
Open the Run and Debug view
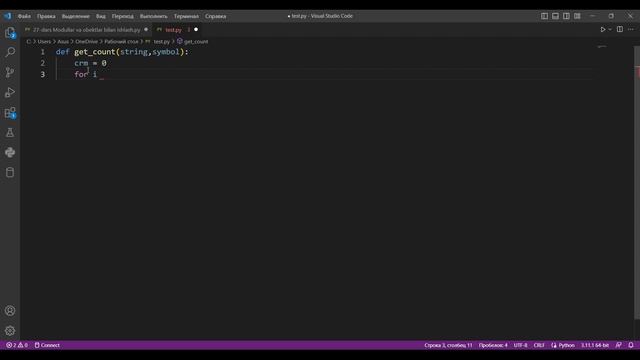coord(10,92)
